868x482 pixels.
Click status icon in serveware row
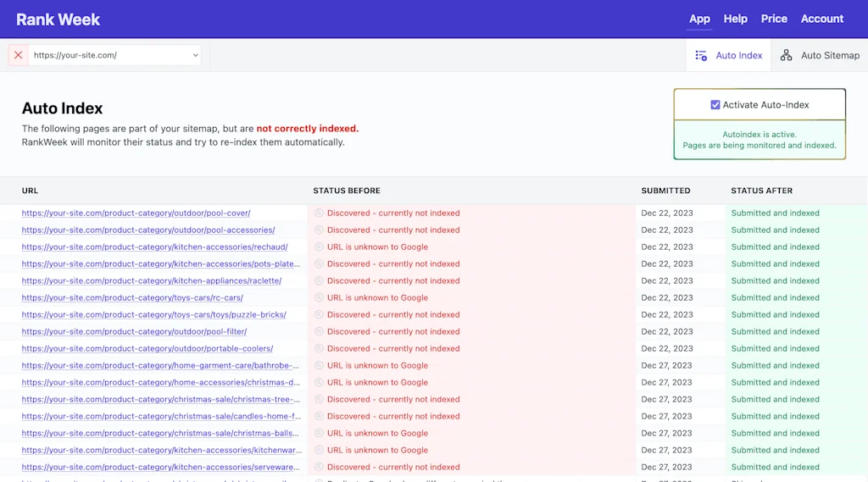pos(319,467)
